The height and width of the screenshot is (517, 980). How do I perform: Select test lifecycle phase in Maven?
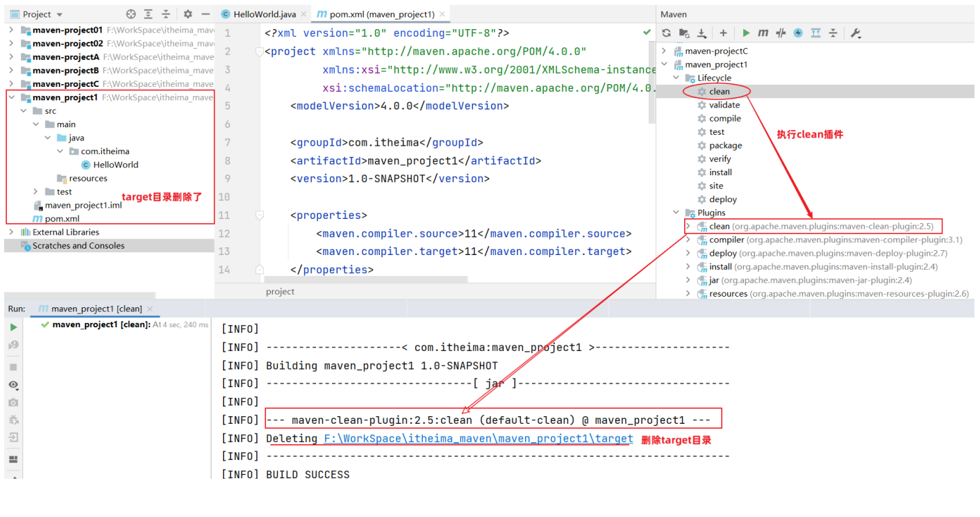[x=711, y=132]
